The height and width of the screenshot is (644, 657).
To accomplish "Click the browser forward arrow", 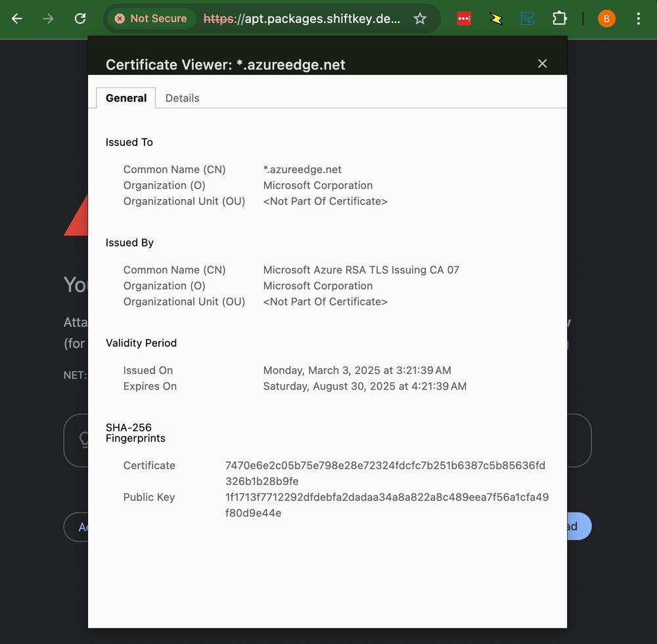I will pos(49,18).
